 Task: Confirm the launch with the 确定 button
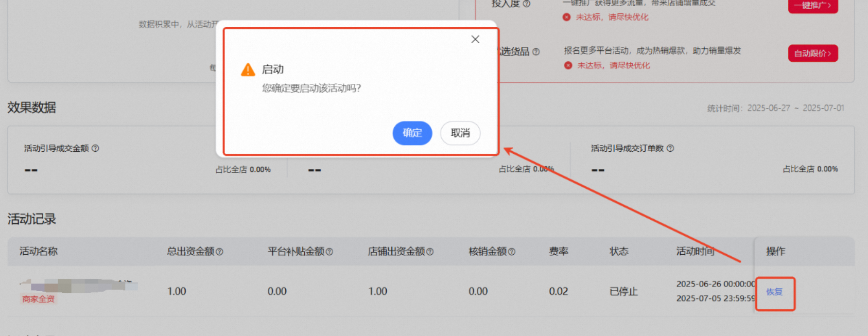tap(412, 133)
